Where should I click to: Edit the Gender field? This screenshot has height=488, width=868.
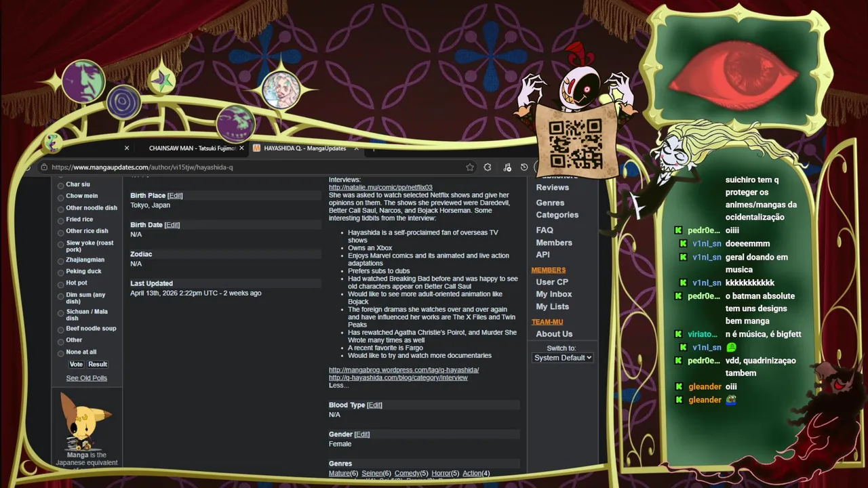362,434
